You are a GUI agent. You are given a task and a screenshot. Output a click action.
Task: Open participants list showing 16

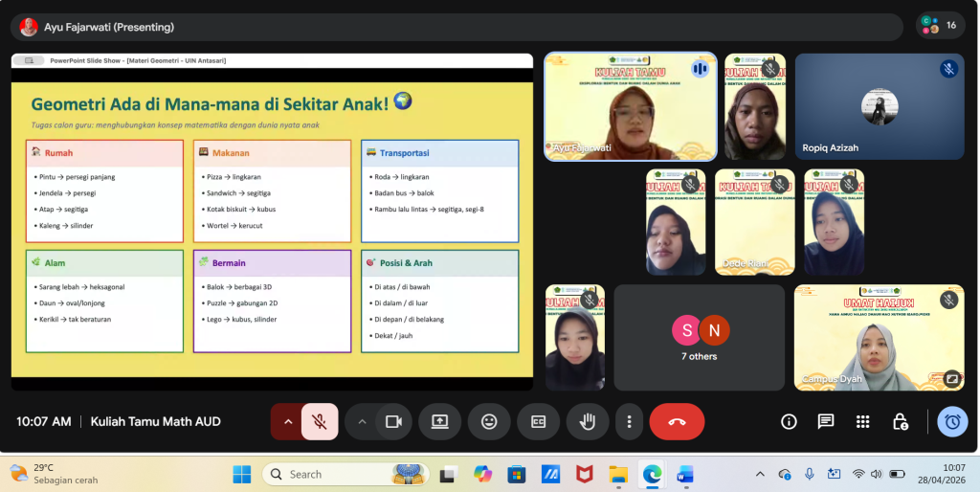940,26
